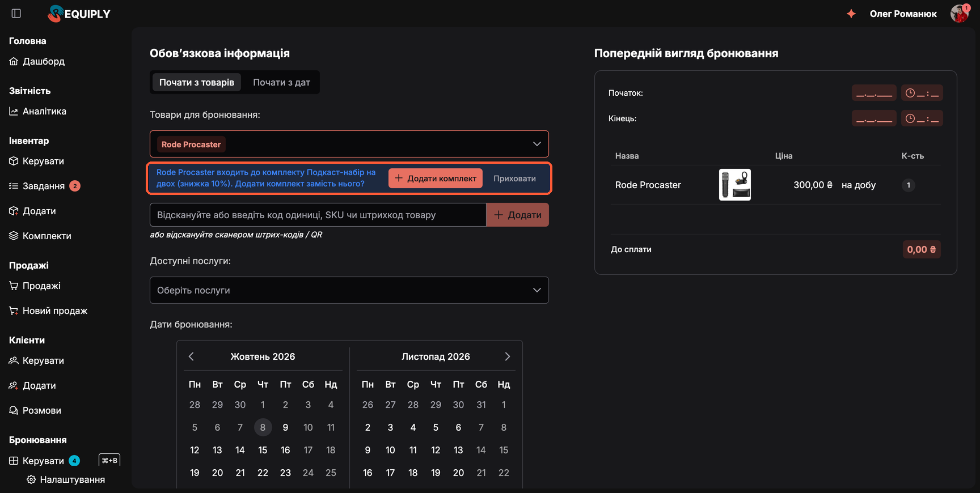Expand the Товари для бронювання dropdown

(349, 144)
